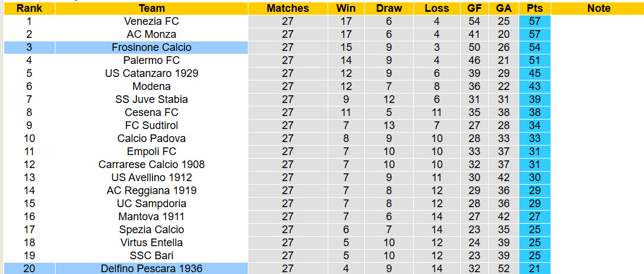
Task: Select the AC Monza team name
Action: [151, 34]
